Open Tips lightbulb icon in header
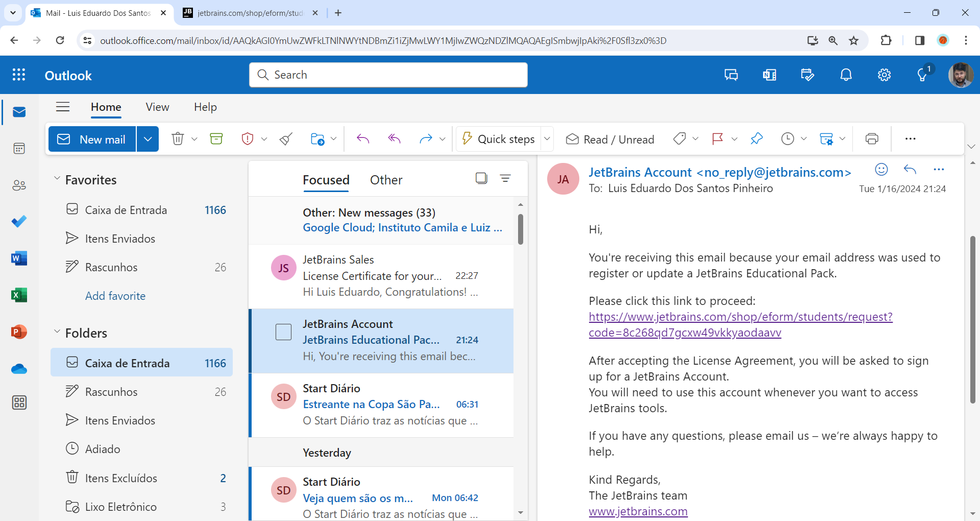The height and width of the screenshot is (521, 980). pyautogui.click(x=922, y=75)
